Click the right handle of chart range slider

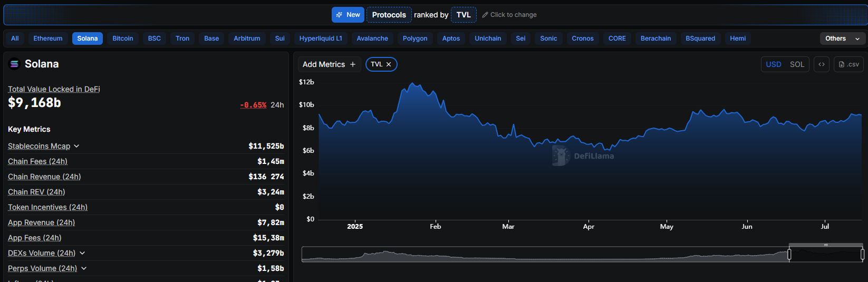[862, 255]
